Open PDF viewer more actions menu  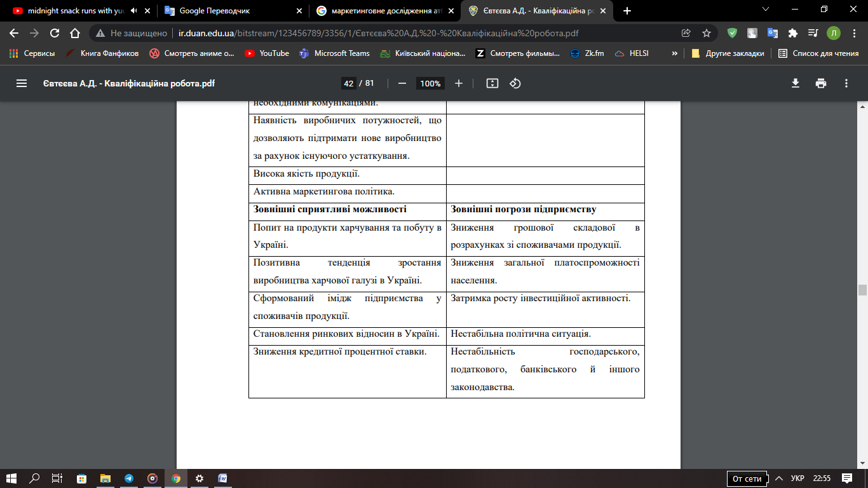pyautogui.click(x=846, y=83)
